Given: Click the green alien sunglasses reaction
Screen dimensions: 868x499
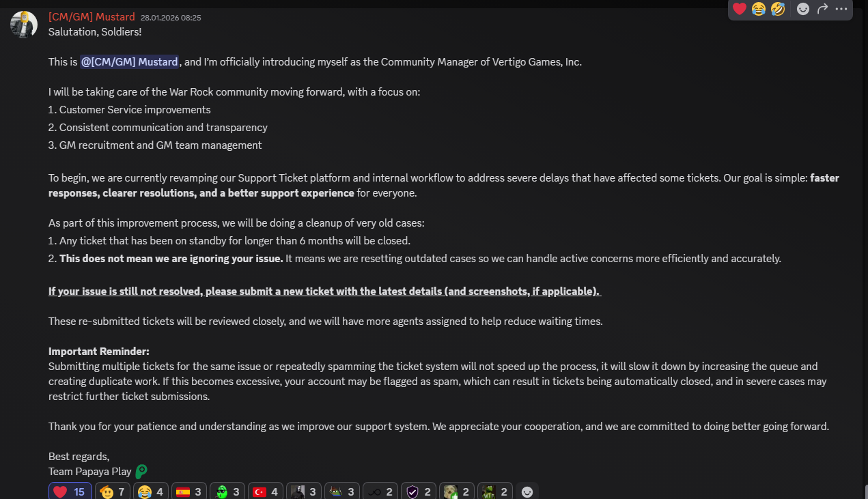Looking at the screenshot, I should coord(227,491).
